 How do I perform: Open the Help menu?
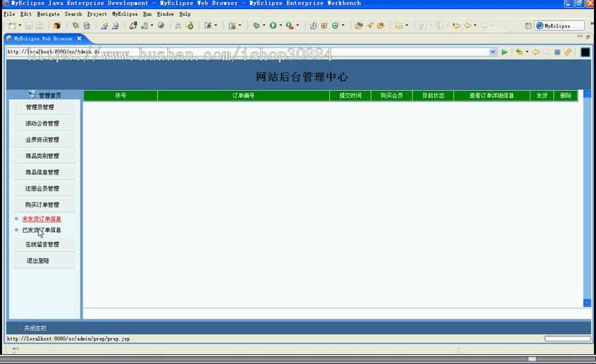(185, 14)
